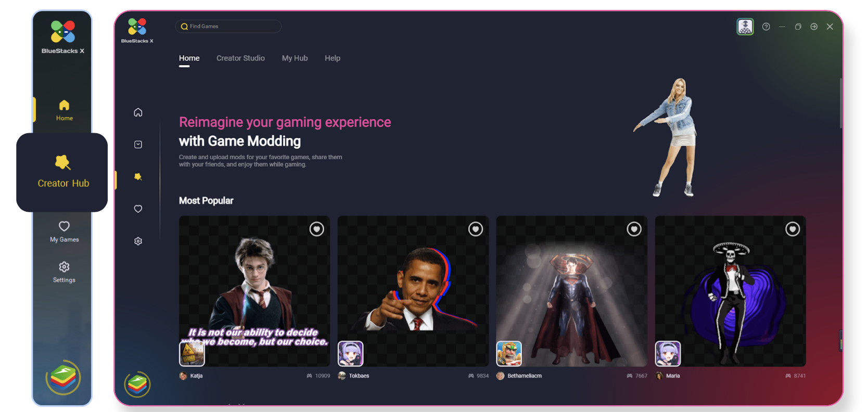Open the heart My Games icon in the inner sidebar

[x=138, y=209]
